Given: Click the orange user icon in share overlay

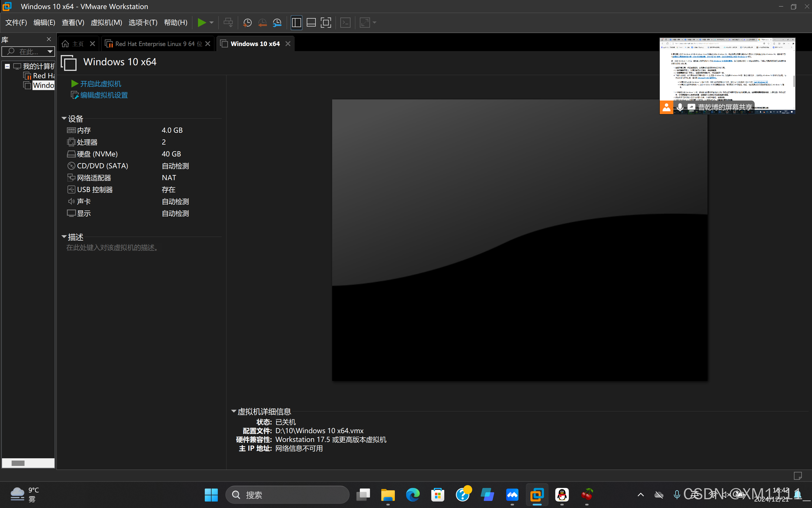Looking at the screenshot, I should click(666, 108).
